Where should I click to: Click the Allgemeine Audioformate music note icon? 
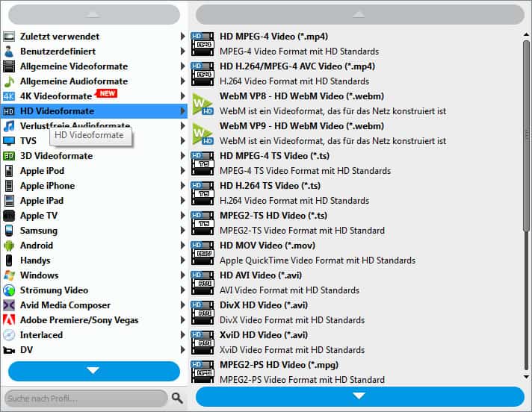(9, 81)
